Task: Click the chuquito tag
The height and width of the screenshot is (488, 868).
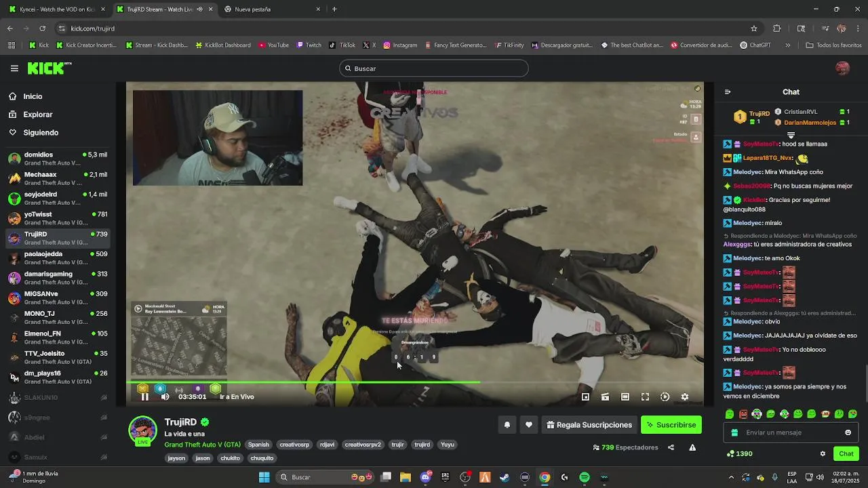Action: pyautogui.click(x=262, y=458)
